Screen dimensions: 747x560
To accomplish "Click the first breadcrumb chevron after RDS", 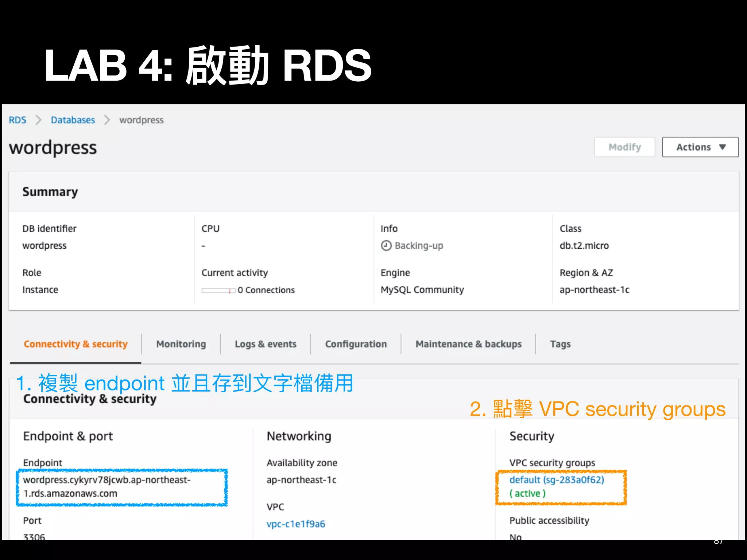I will 39,120.
